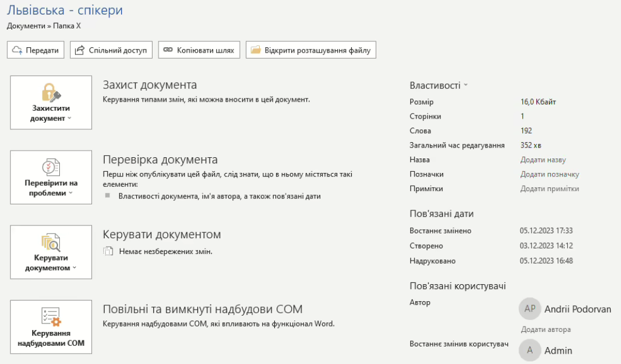This screenshot has height=364, width=621.
Task: Click the AP avatar of Andrii Podorvan
Action: click(x=530, y=309)
